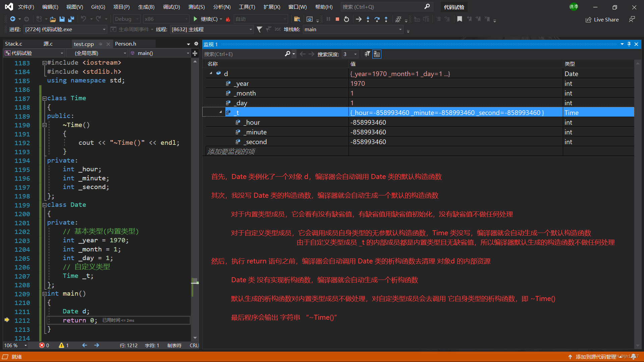Click the notification bell icon in the status bar
Image resolution: width=644 pixels, height=362 pixels.
pos(633,357)
